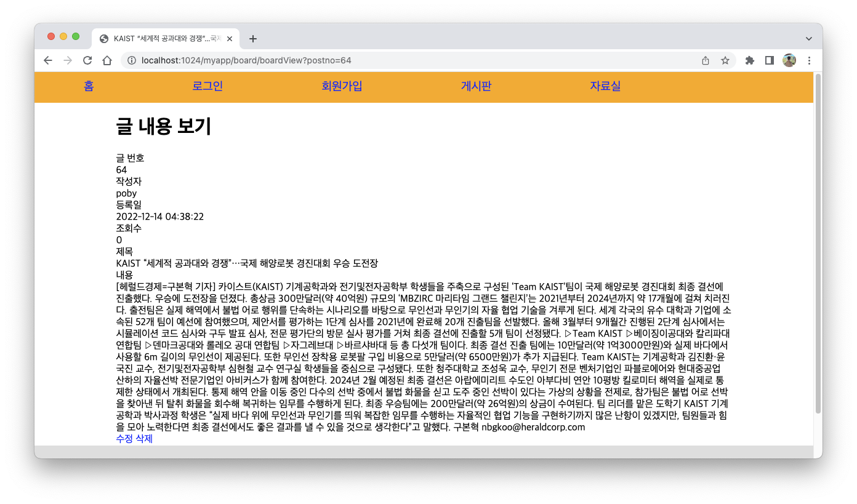The image size is (857, 504).
Task: Toggle the browser side panel
Action: [x=770, y=60]
